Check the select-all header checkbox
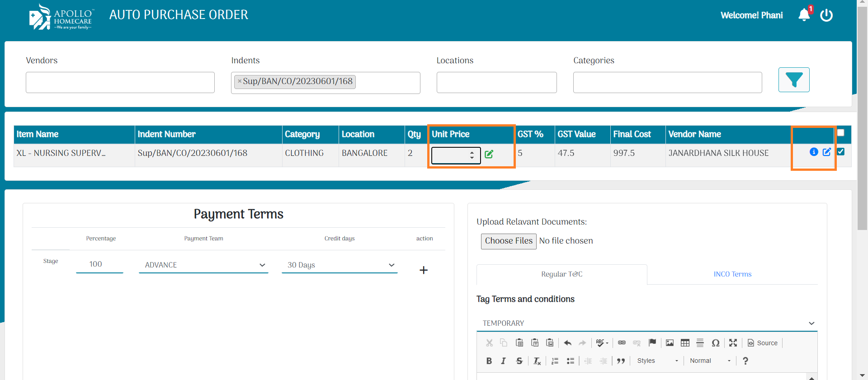868x380 pixels. point(840,133)
